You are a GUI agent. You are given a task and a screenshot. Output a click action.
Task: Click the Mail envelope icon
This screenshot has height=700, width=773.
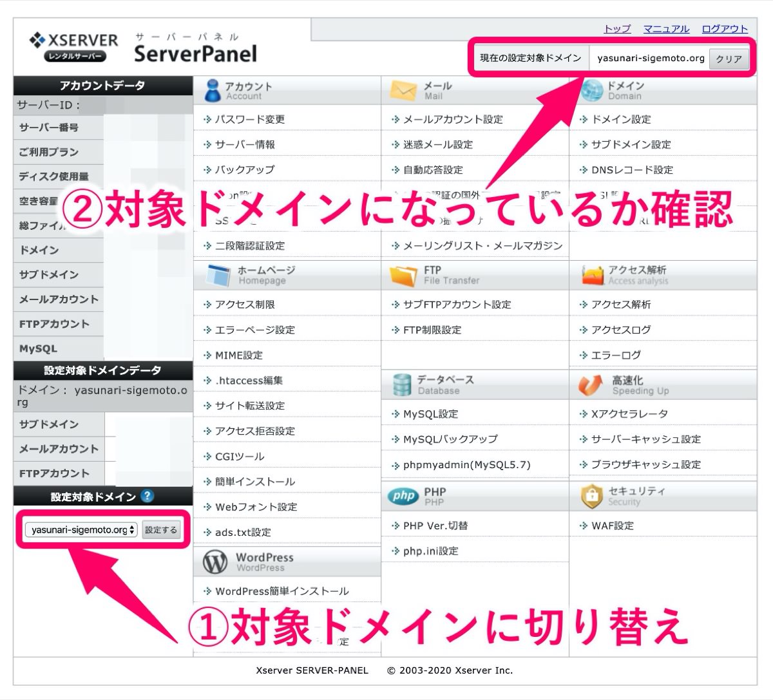click(403, 91)
